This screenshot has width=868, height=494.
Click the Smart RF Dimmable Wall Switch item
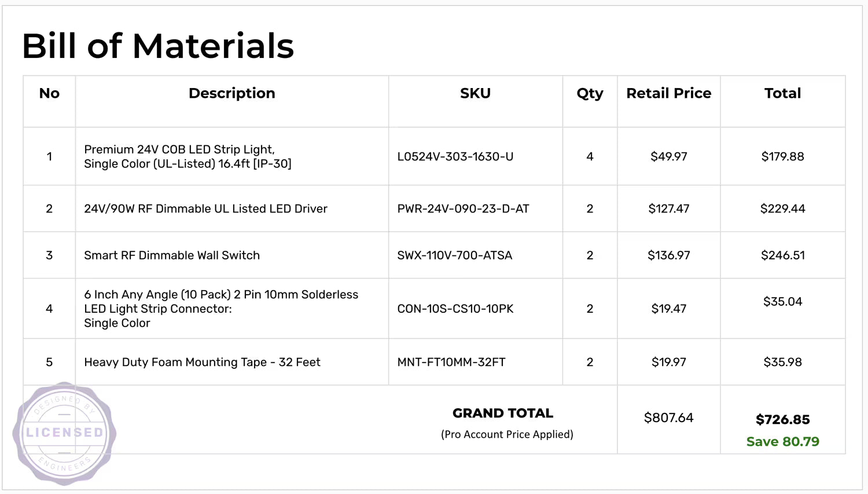click(172, 255)
